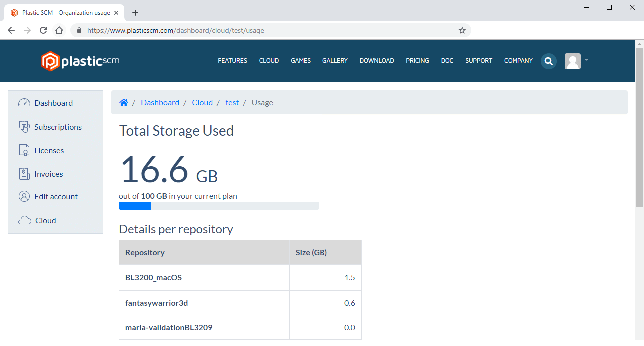Go back with browser back arrow

point(11,30)
